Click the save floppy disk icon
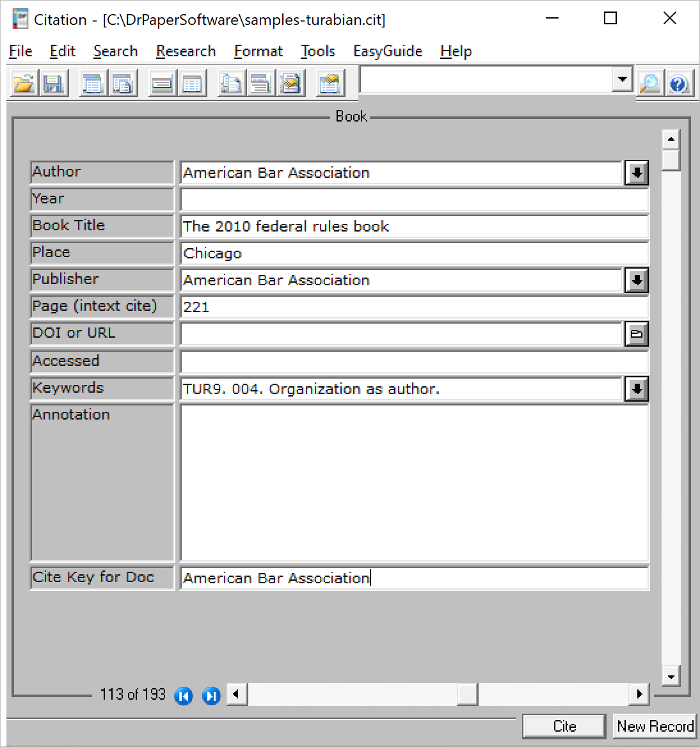700x747 pixels. click(x=54, y=84)
